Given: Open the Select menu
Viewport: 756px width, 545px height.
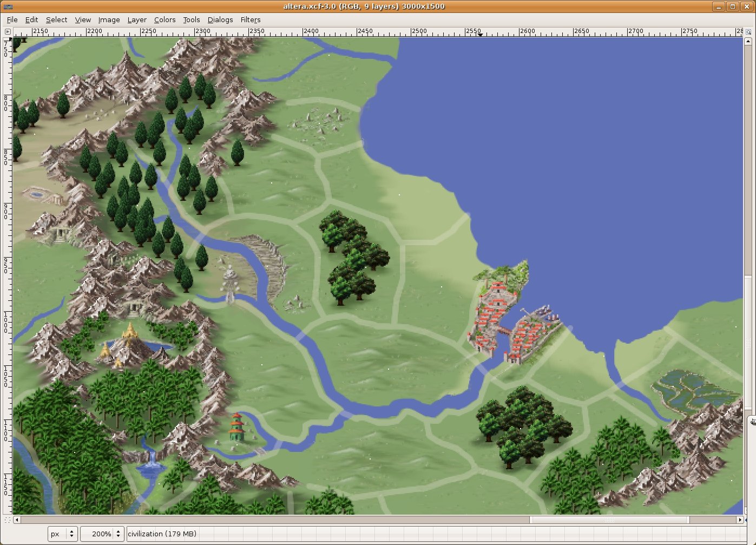Looking at the screenshot, I should point(56,19).
